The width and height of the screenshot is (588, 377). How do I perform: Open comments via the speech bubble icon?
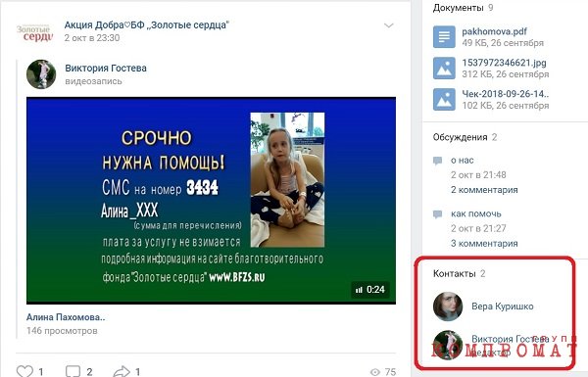(x=73, y=371)
